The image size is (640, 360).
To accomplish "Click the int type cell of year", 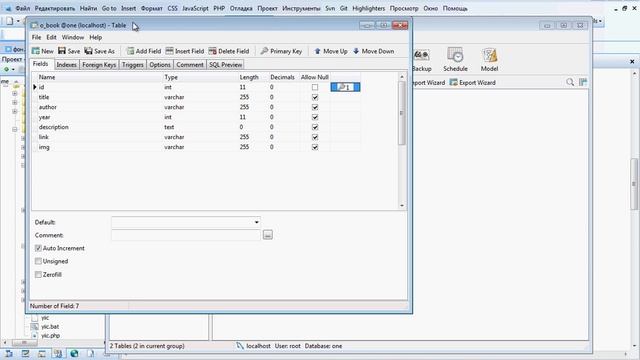I will (x=199, y=117).
